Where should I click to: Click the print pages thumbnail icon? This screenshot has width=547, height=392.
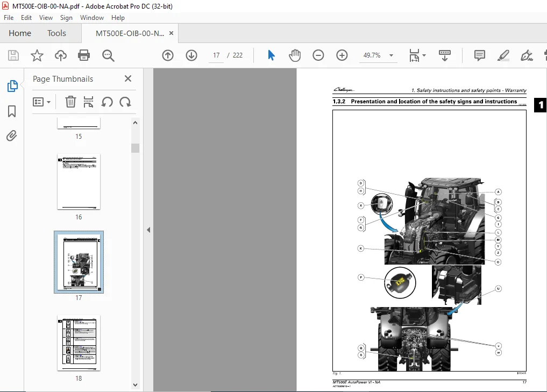tap(88, 102)
